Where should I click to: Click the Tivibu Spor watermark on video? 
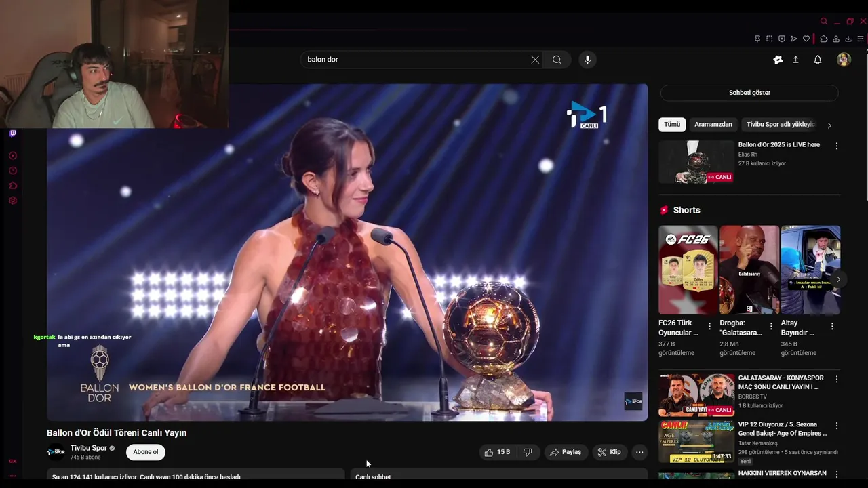click(x=633, y=401)
